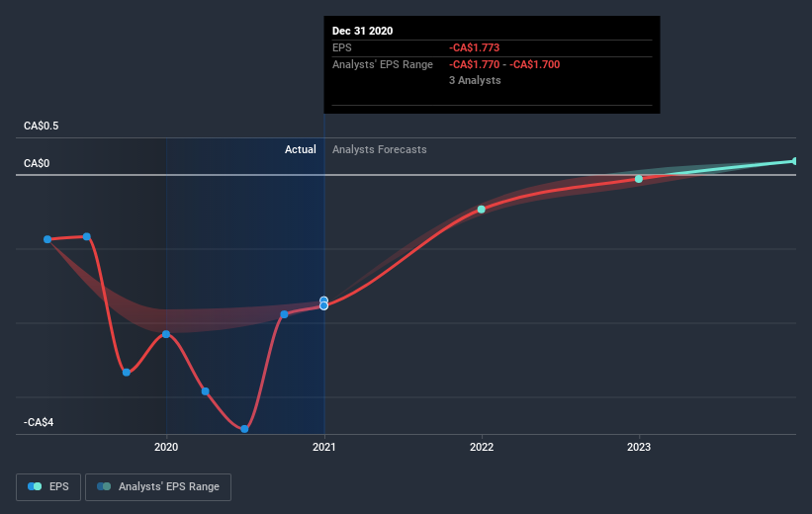
Task: Click the lowest EPS point near -CA$4
Action: pyautogui.click(x=244, y=429)
